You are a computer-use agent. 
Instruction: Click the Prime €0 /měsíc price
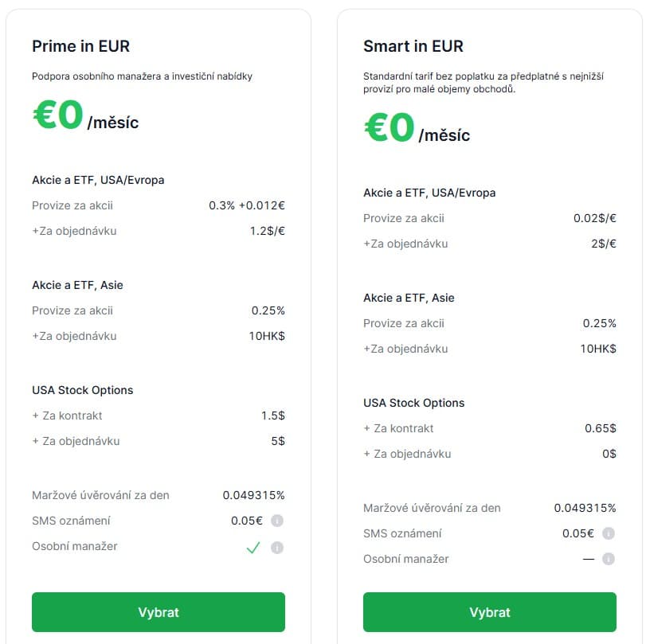(86, 115)
